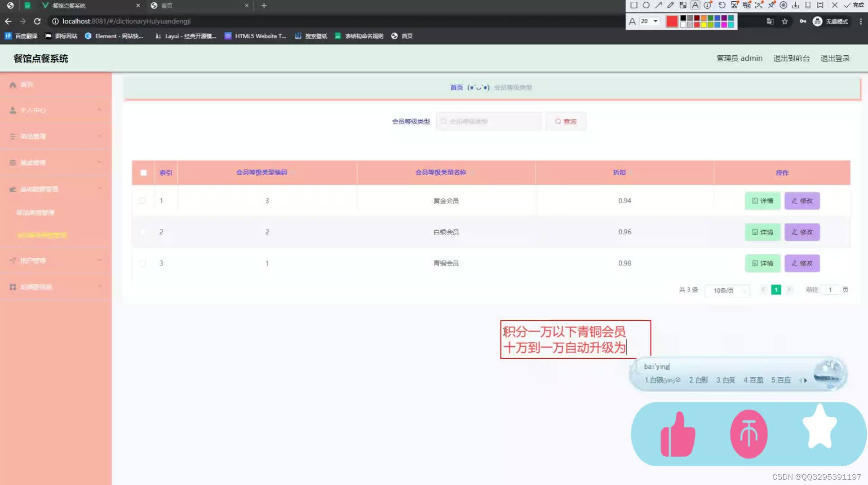This screenshot has height=485, width=868.
Task: Cancel the screenshot with X icon
Action: [x=834, y=5]
